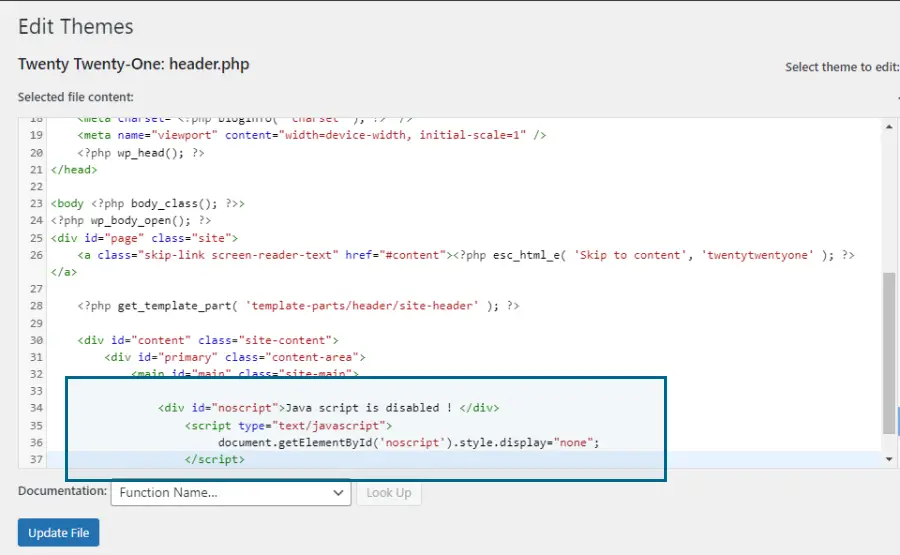The width and height of the screenshot is (900, 555).
Task: Click line number 28 in the gutter
Action: (x=36, y=306)
